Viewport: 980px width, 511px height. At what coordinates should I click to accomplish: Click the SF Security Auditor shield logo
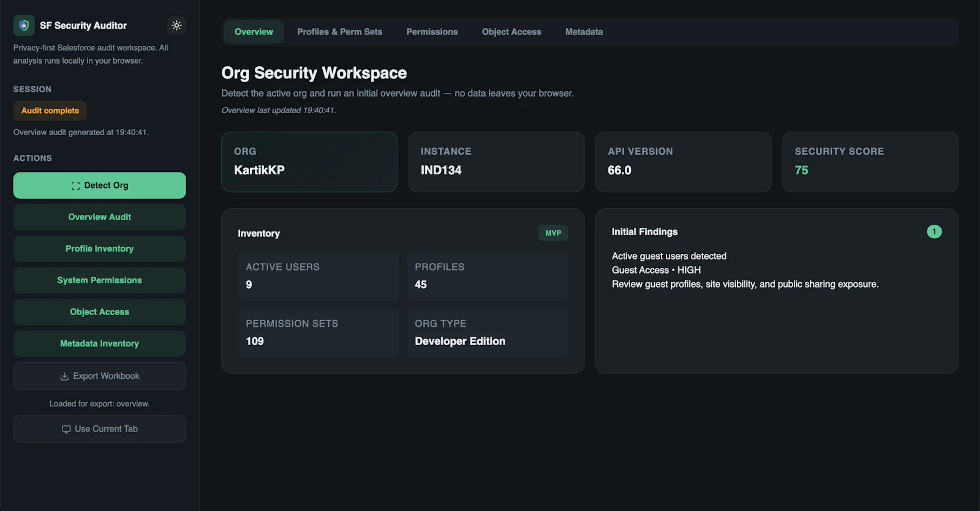pyautogui.click(x=24, y=26)
